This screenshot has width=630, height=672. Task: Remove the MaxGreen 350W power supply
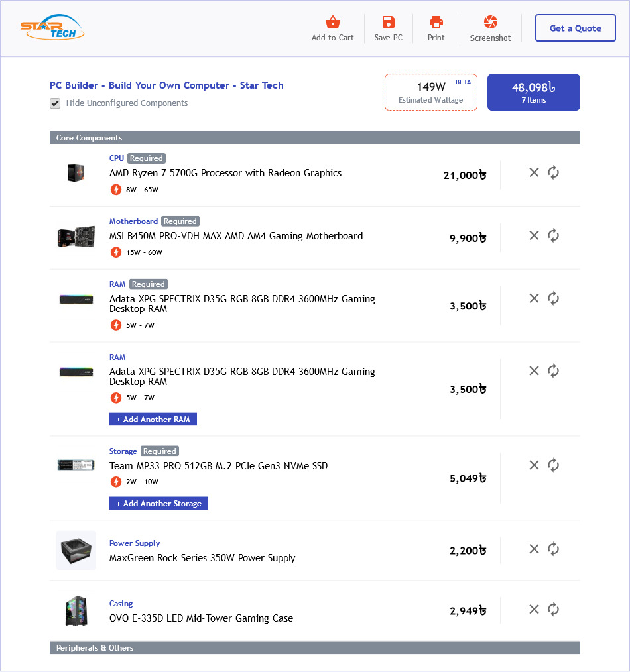(x=534, y=549)
